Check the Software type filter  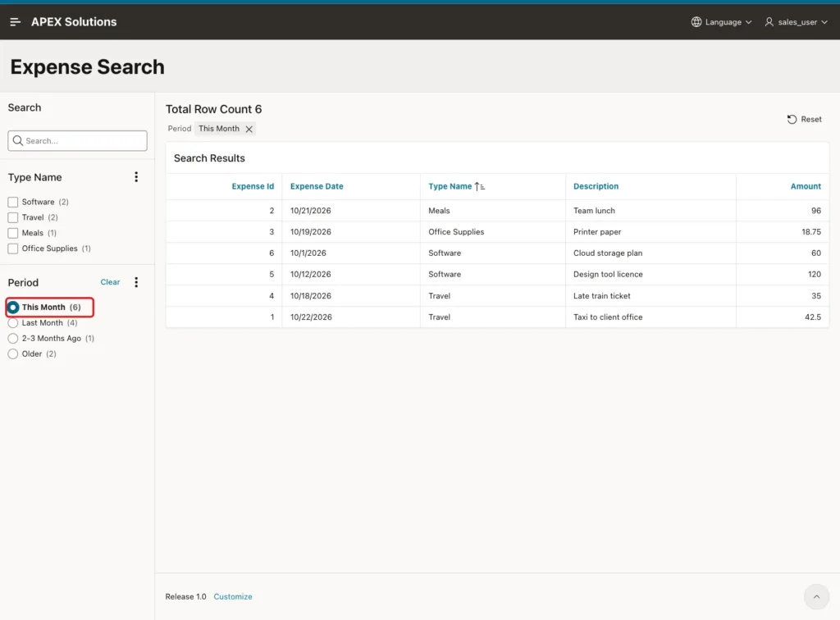pyautogui.click(x=13, y=202)
